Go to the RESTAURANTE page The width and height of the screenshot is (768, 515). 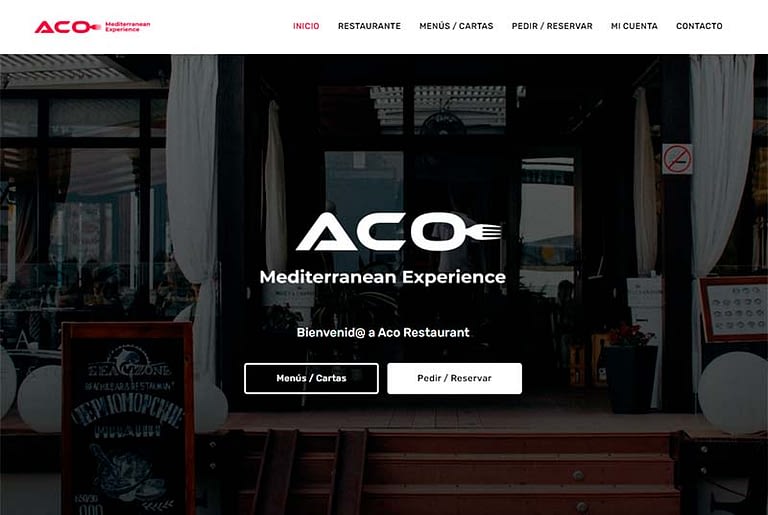tap(369, 26)
